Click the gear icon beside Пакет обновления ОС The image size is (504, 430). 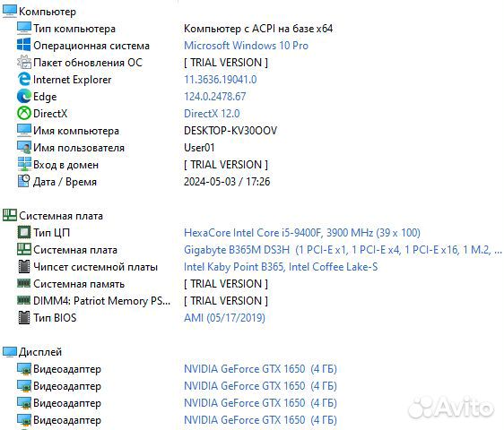(24, 62)
